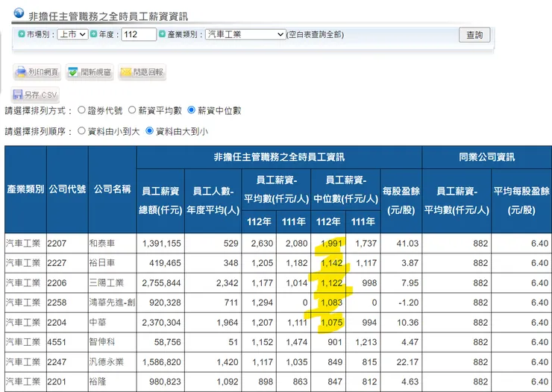Image resolution: width=552 pixels, height=392 pixels.
Task: Click the globe icon beside the page title
Action: coord(19,13)
